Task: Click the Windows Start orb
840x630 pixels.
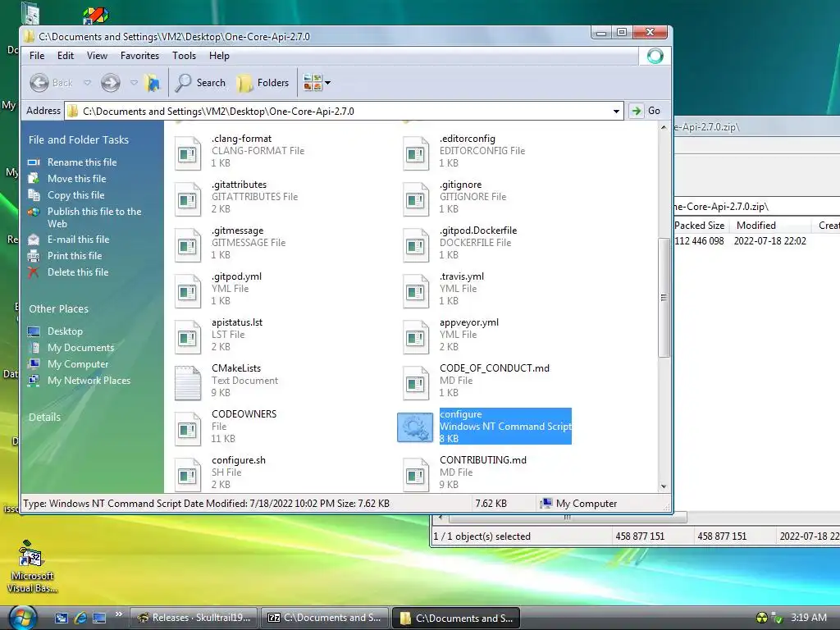Action: click(x=22, y=618)
